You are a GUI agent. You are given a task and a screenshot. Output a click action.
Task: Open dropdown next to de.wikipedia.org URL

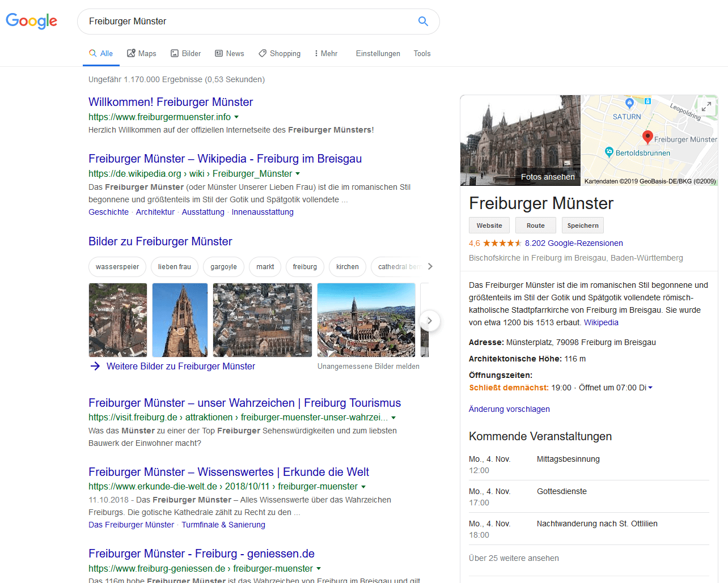pyautogui.click(x=298, y=173)
